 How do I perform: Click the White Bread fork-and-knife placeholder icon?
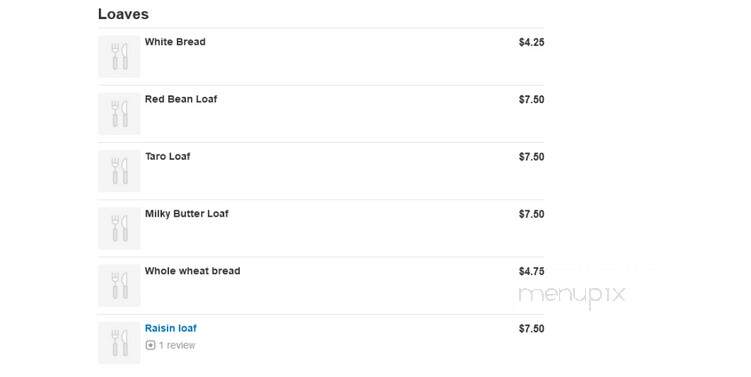pyautogui.click(x=119, y=57)
